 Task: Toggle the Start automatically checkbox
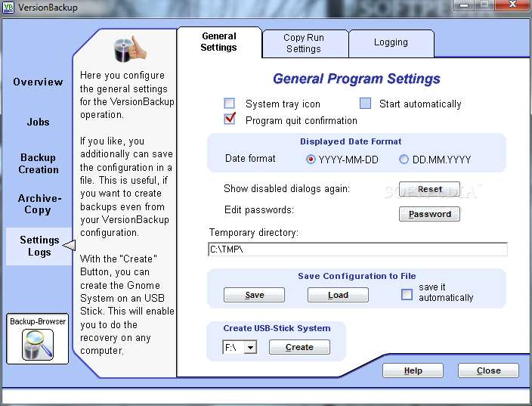click(x=365, y=103)
